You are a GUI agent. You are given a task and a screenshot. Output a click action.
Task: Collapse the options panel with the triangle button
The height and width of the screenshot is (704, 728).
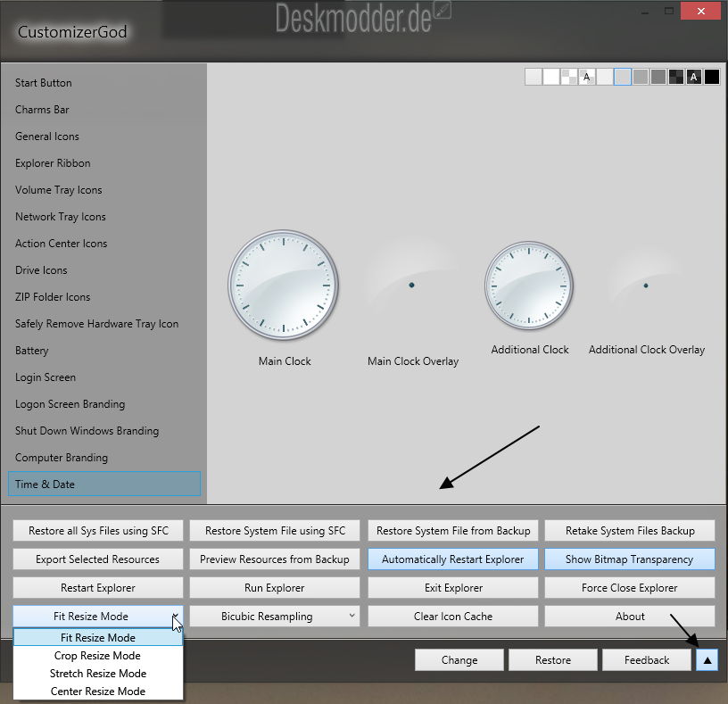[706, 659]
